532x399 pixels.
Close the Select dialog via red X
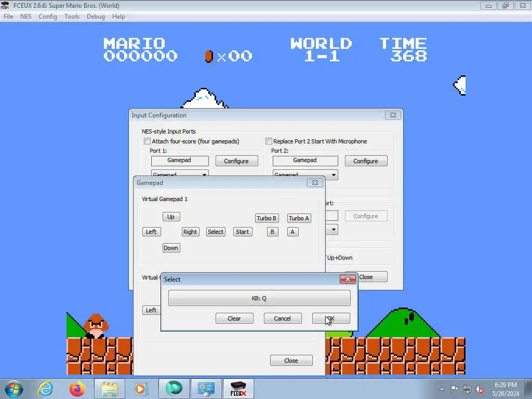pos(348,279)
